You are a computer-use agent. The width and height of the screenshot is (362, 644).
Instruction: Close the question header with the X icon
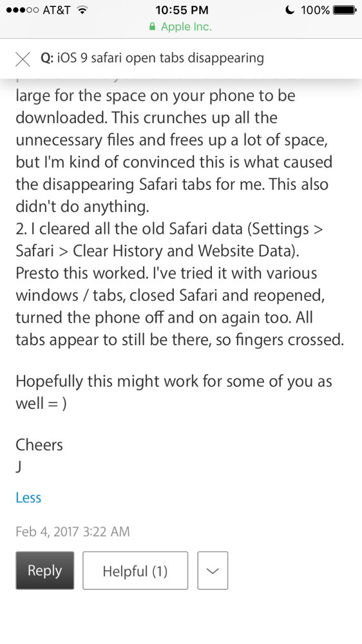point(23,59)
